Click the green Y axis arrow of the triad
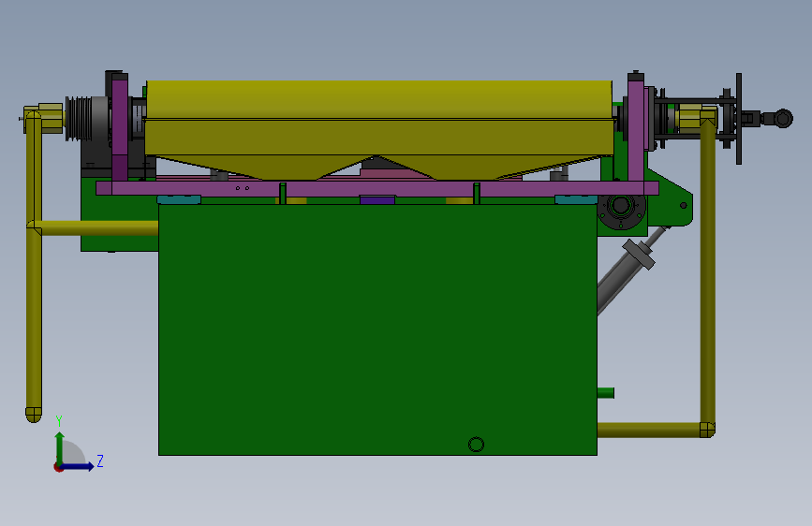812x526 pixels. click(x=60, y=447)
